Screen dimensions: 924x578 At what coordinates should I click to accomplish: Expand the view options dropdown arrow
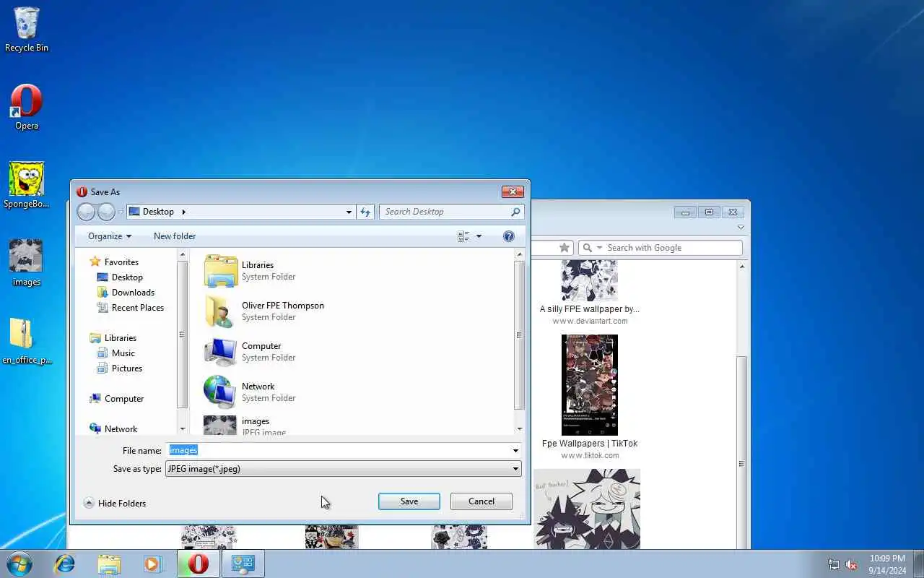(479, 236)
